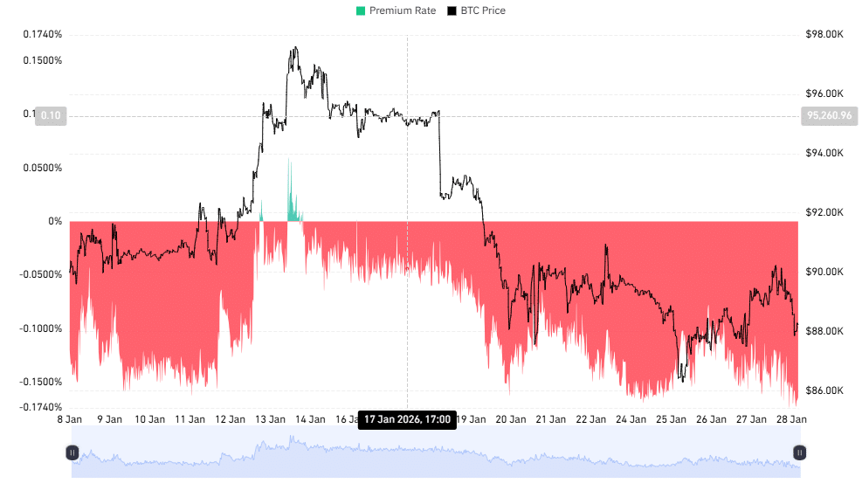Select the 0.10 value tag on left axis

[51, 116]
